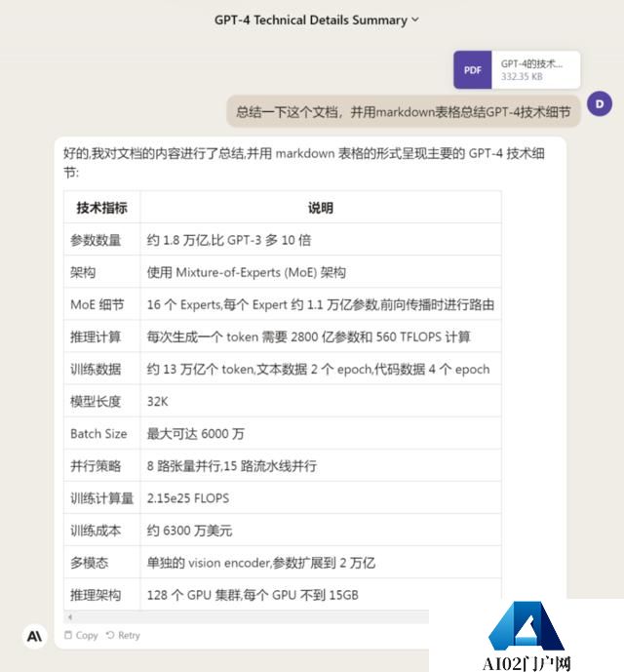
Task: Click the 参数数量 row label
Action: [x=96, y=240]
